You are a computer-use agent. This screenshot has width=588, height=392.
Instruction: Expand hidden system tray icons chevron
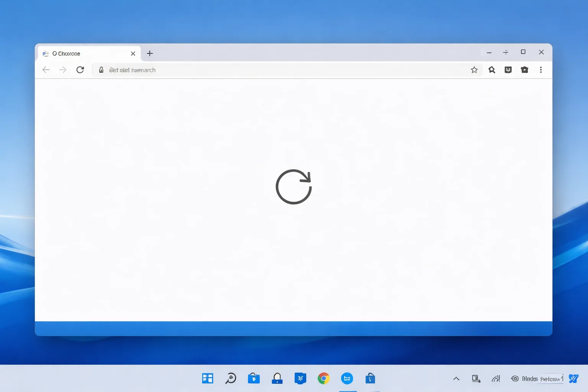coord(456,379)
